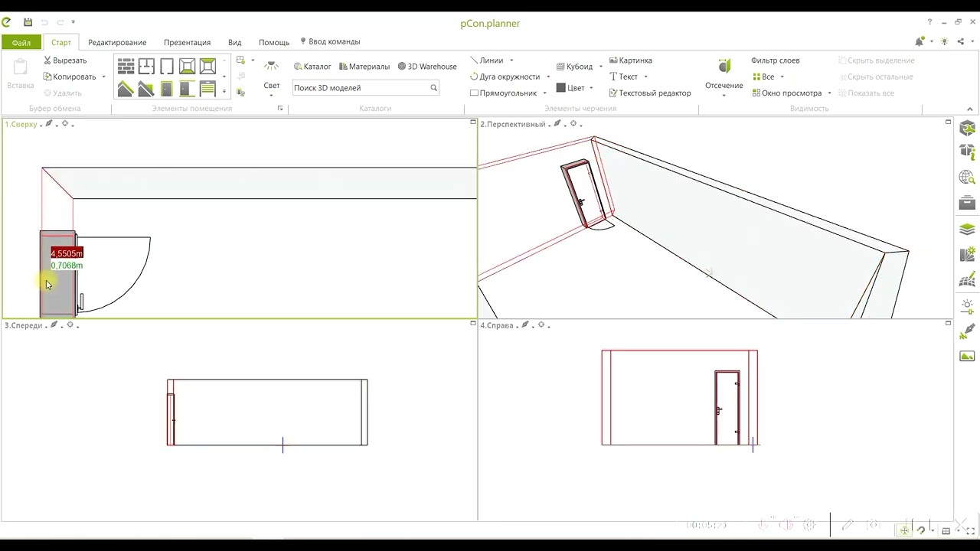Screen dimensions: 980x551
Task: Open the layers sidebar panel icon
Action: tap(967, 229)
